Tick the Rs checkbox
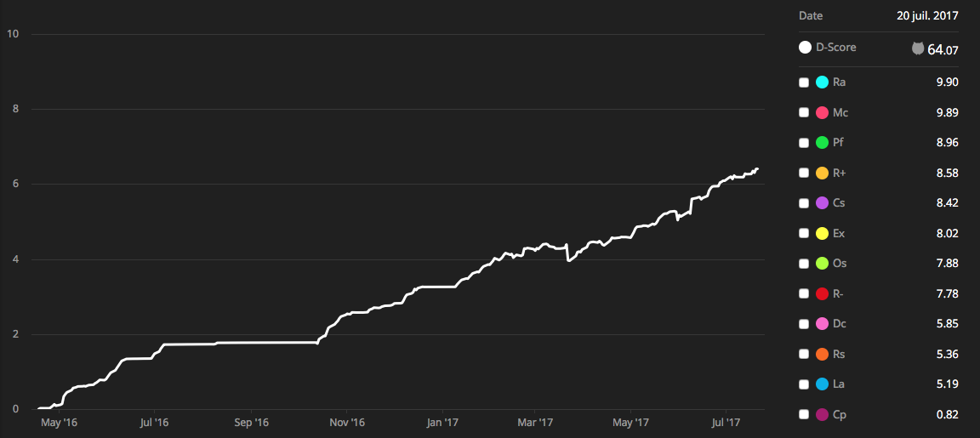980x438 pixels. coord(805,355)
